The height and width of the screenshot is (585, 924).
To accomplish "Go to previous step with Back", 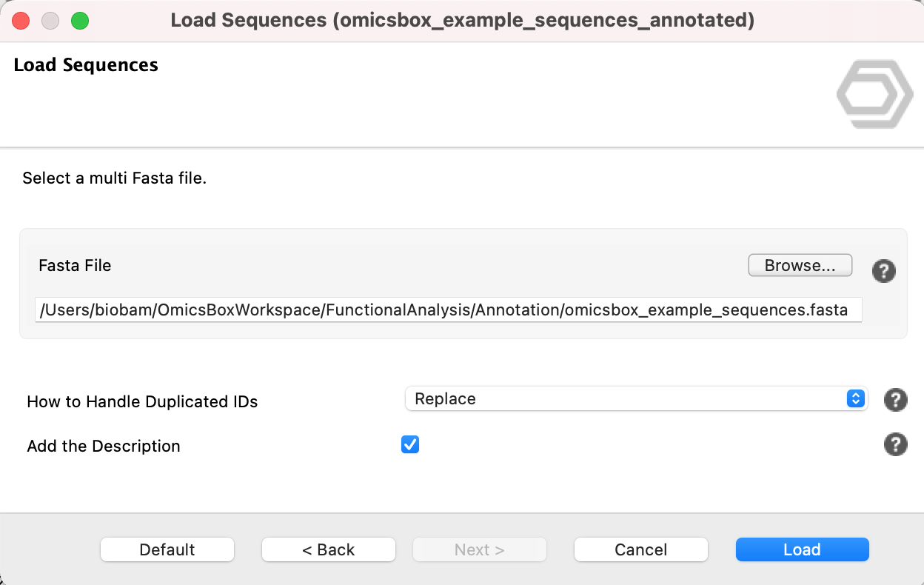I will click(329, 549).
